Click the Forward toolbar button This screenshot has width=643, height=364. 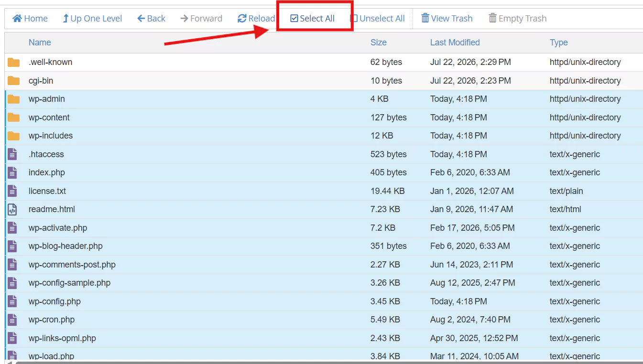201,19
